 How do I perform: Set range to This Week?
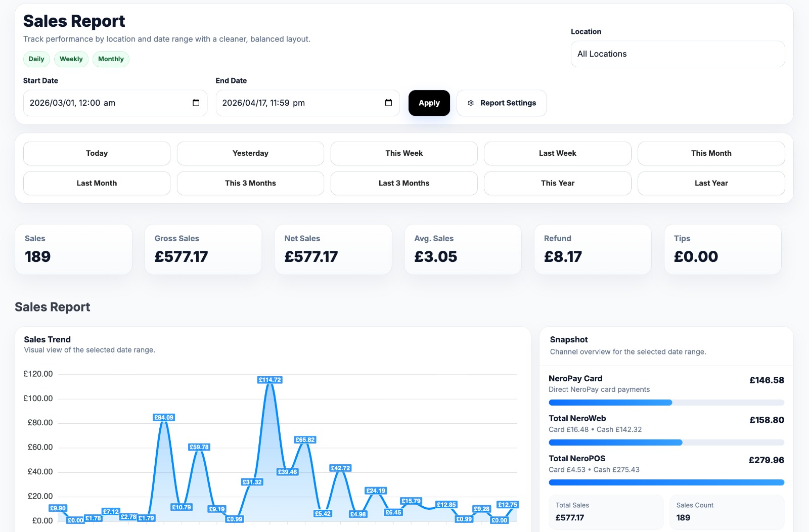coord(404,153)
